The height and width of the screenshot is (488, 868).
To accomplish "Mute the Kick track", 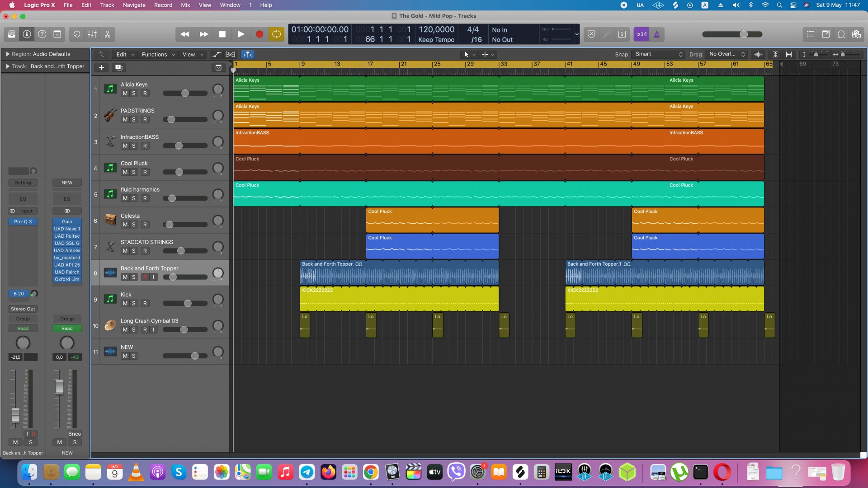I will click(125, 304).
